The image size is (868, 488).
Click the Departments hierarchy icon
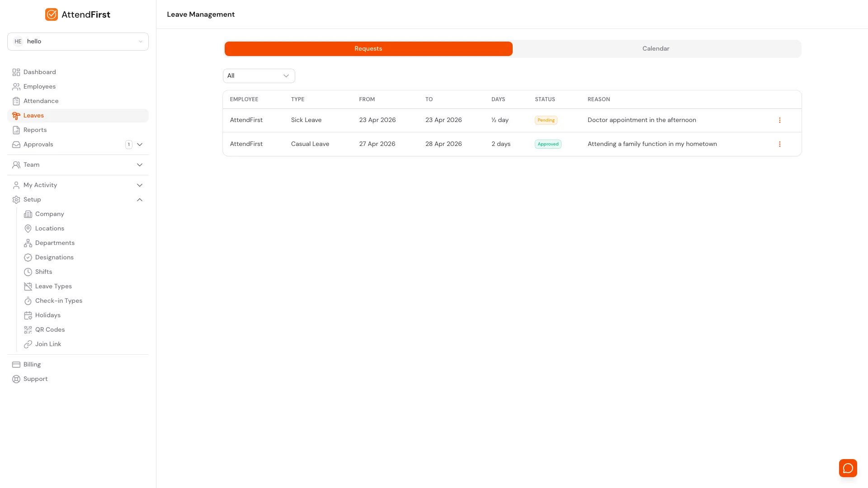pyautogui.click(x=28, y=243)
